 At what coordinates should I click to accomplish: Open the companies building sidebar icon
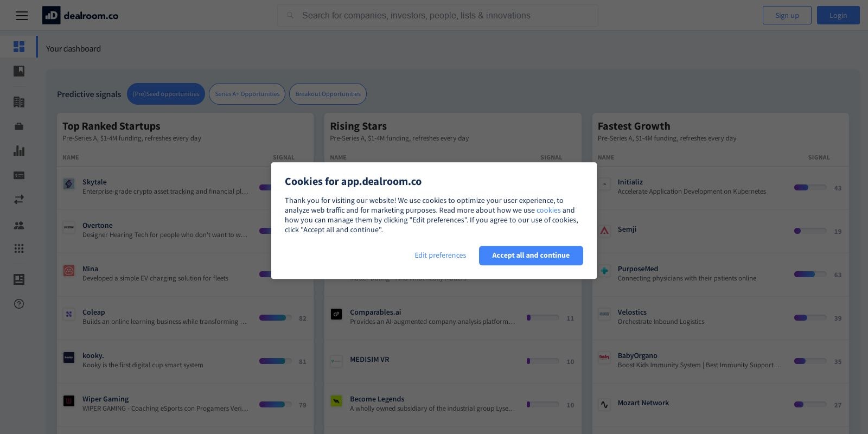[x=19, y=102]
